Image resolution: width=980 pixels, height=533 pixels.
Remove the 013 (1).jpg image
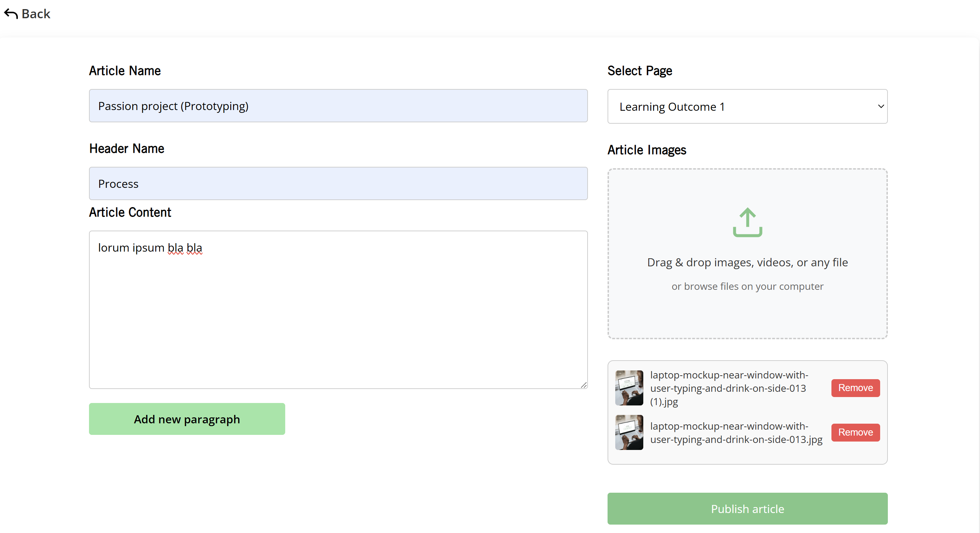point(855,388)
